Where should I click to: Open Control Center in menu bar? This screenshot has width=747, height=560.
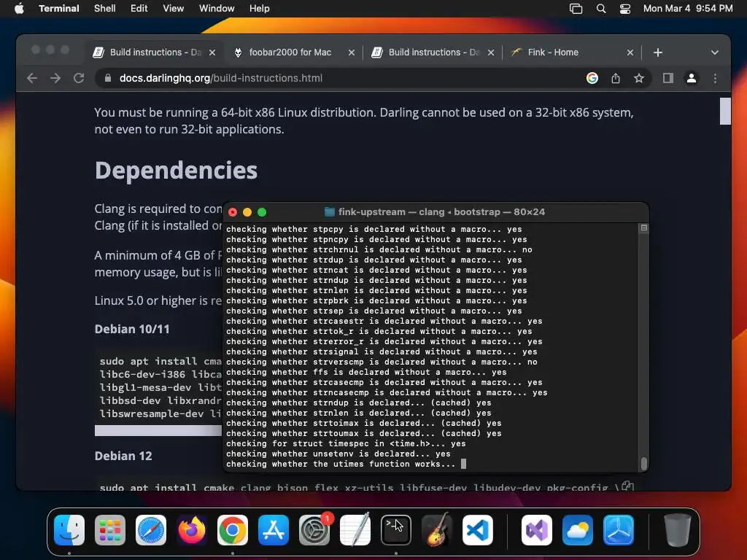[625, 9]
